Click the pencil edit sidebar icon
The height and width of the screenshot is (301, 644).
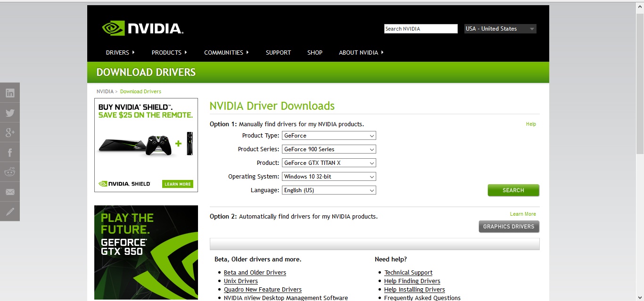10,212
